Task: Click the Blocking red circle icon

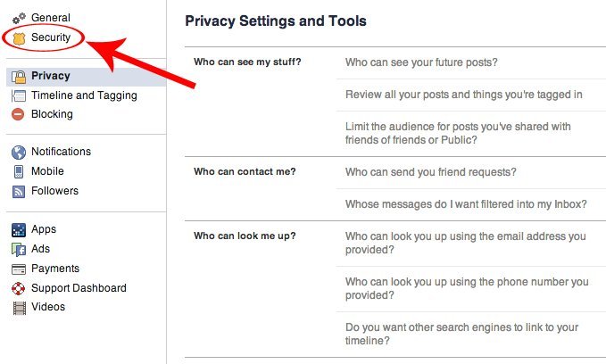Action: coord(19,114)
